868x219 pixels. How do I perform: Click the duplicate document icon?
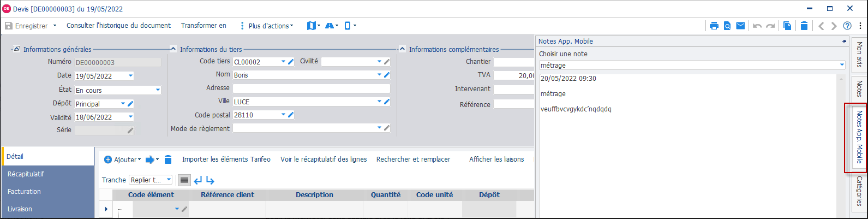(x=787, y=26)
